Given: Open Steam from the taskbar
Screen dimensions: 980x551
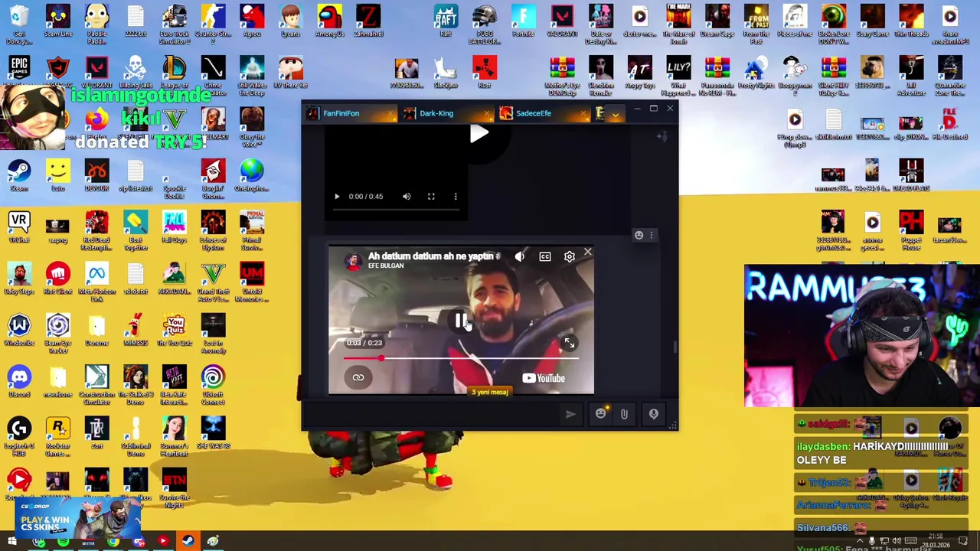Looking at the screenshot, I should coord(188,542).
